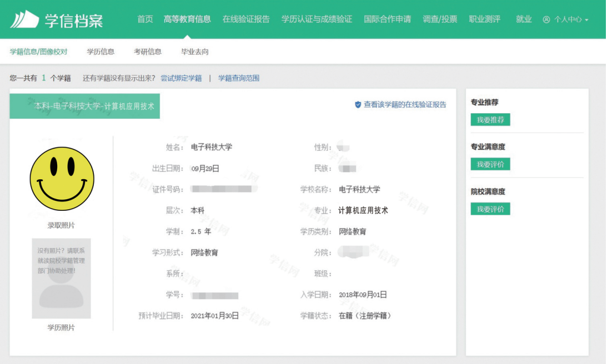
Task: Click the 学习形式 value 网络教育
Action: tap(204, 252)
